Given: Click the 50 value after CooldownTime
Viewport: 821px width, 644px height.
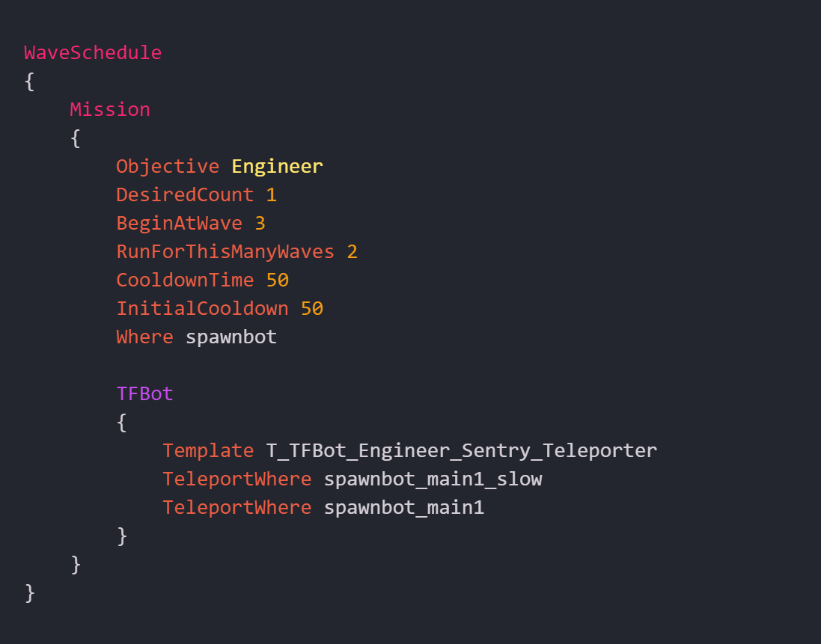Looking at the screenshot, I should pos(277,280).
